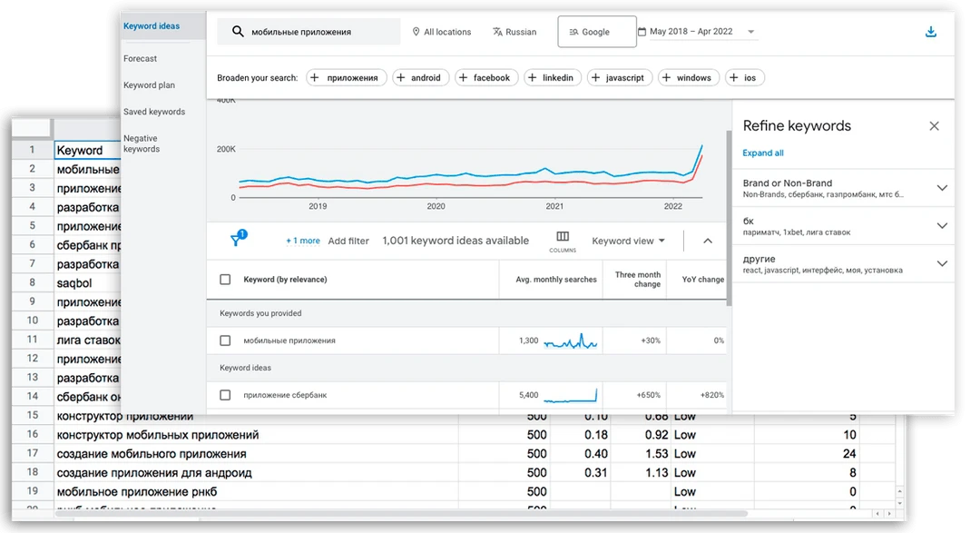This screenshot has width=980, height=533.
Task: Check the мобильные приложения keyword checkbox
Action: point(225,341)
